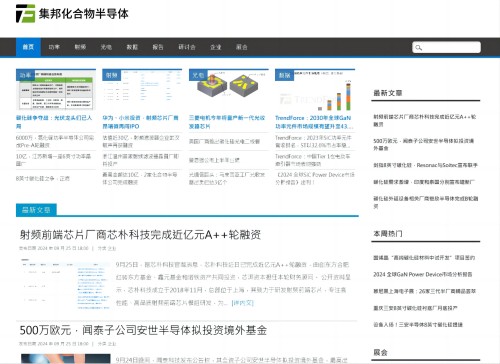Open sidebar link 500万欧元 闻泰子公司
The height and width of the screenshot is (364, 500).
click(x=424, y=144)
